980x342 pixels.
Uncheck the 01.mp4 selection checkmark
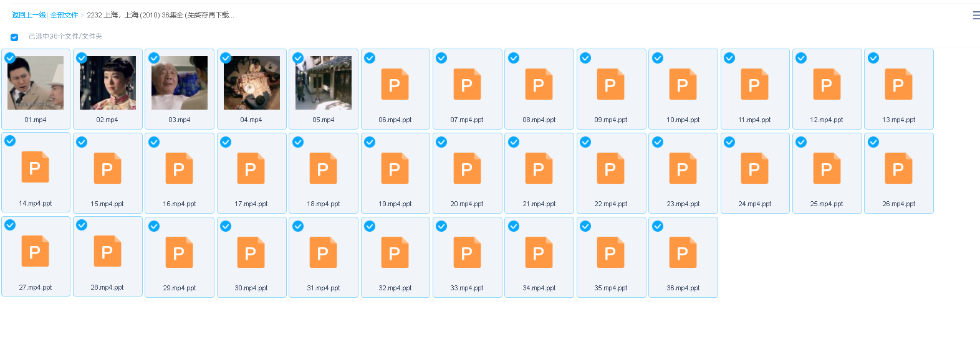pyautogui.click(x=10, y=58)
